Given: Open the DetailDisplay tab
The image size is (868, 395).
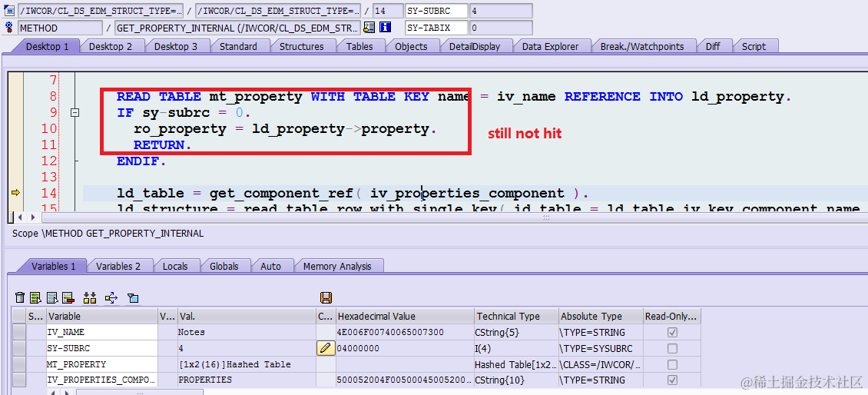Looking at the screenshot, I should [475, 47].
